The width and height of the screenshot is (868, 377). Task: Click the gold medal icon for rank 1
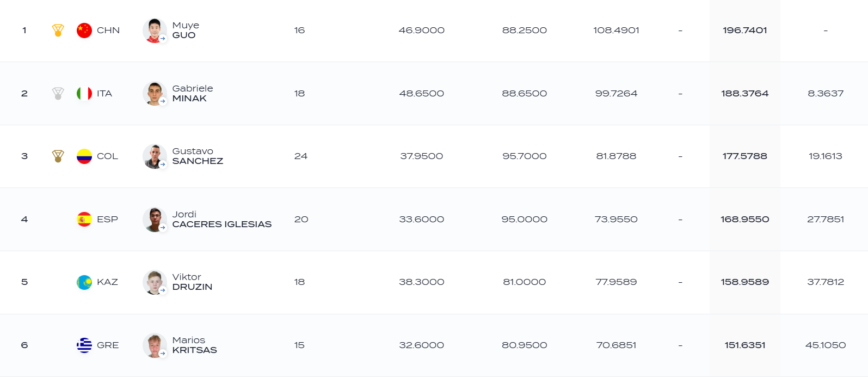tap(58, 31)
